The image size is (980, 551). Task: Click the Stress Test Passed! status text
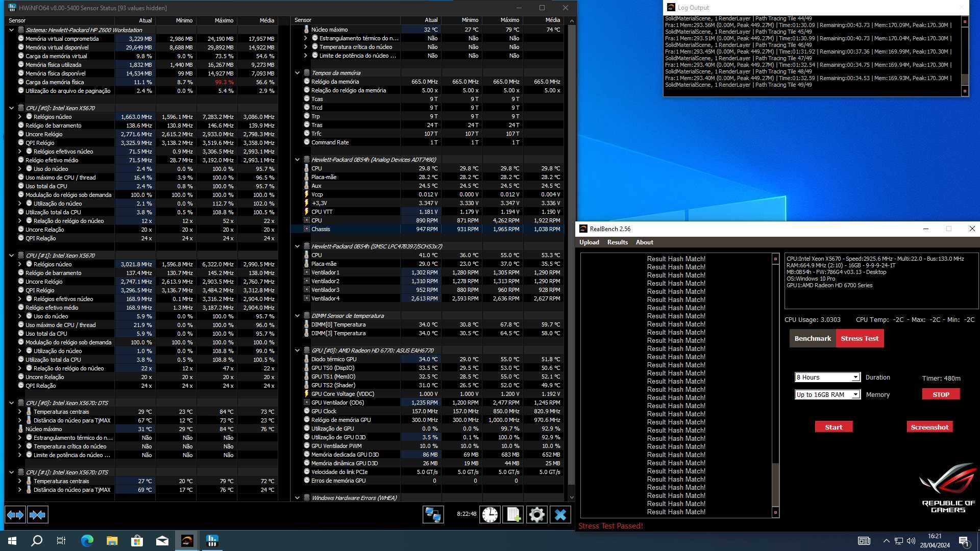610,526
